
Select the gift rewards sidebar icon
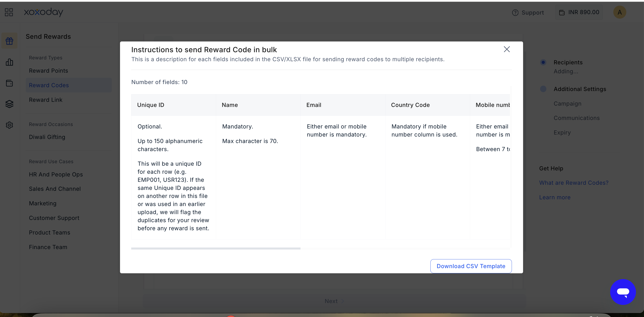[x=9, y=41]
